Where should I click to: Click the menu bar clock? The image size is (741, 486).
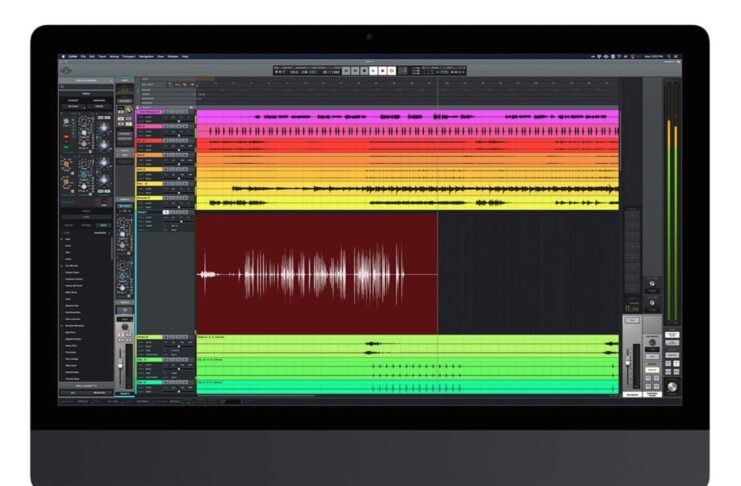[x=654, y=56]
